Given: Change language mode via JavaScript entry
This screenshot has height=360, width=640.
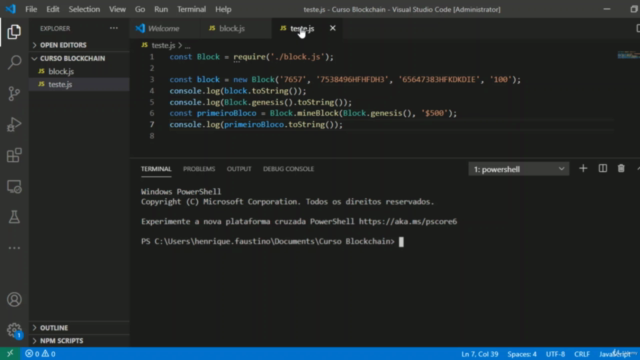Looking at the screenshot, I should click(615, 354).
